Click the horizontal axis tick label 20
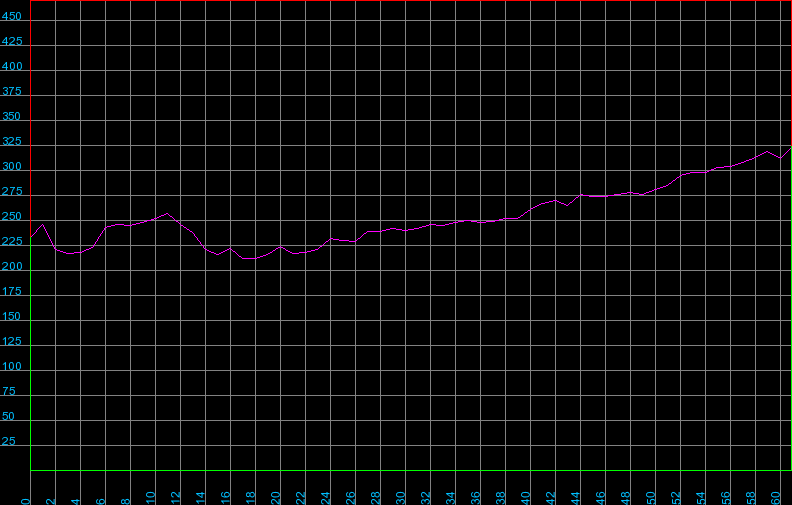 (x=276, y=497)
